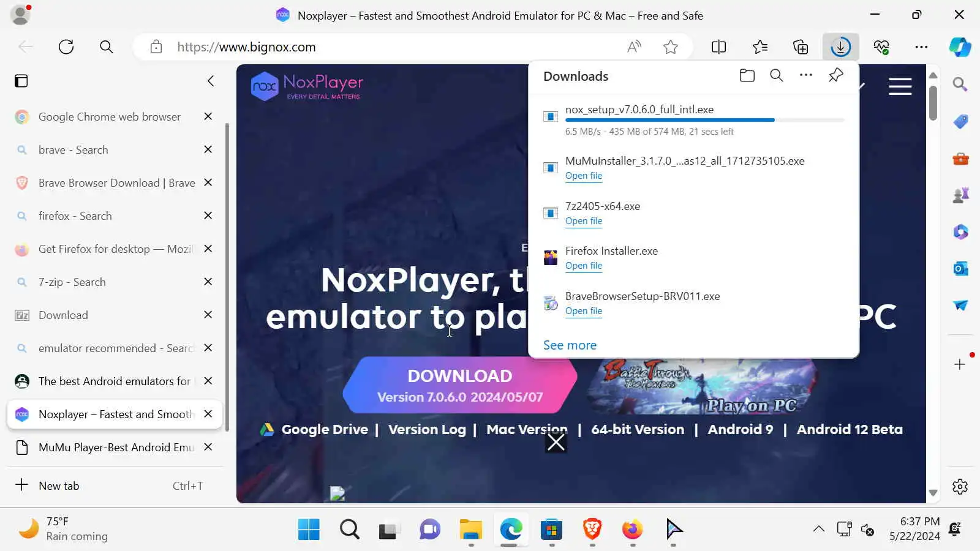Open site information lock icon
The height and width of the screenshot is (551, 980).
pyautogui.click(x=156, y=47)
